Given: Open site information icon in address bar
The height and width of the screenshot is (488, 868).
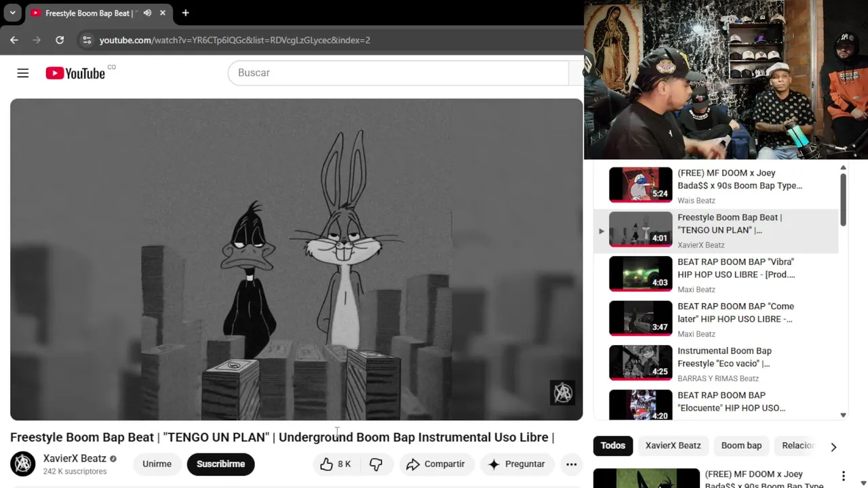Looking at the screenshot, I should pyautogui.click(x=87, y=40).
